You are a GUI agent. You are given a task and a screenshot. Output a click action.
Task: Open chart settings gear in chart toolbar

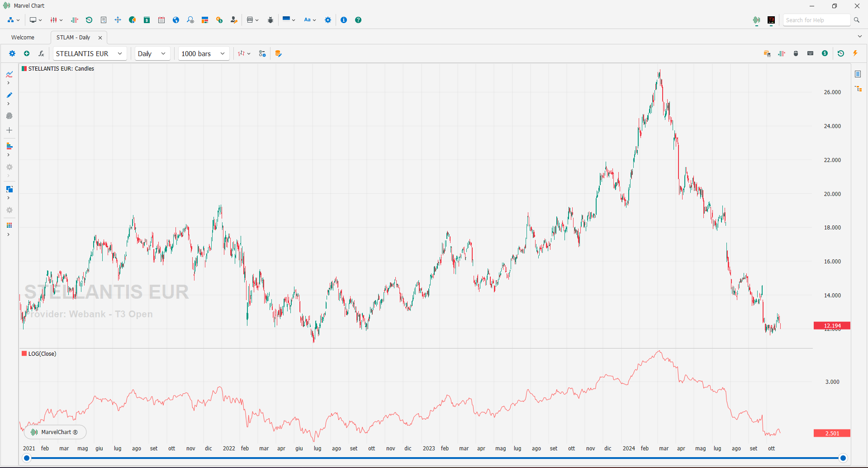point(12,53)
